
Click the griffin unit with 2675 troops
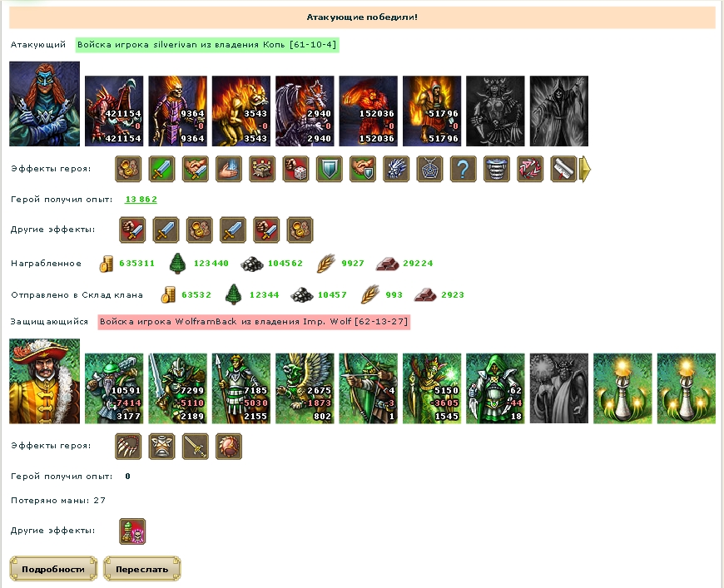305,388
